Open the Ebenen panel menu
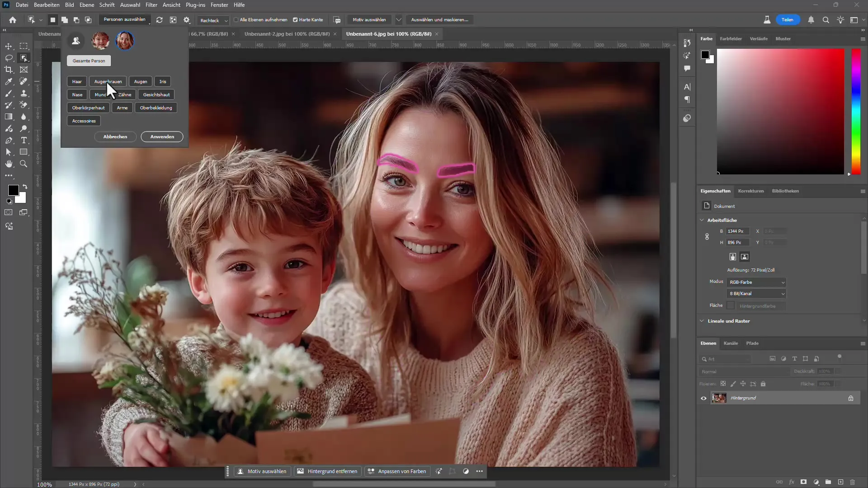 click(863, 343)
